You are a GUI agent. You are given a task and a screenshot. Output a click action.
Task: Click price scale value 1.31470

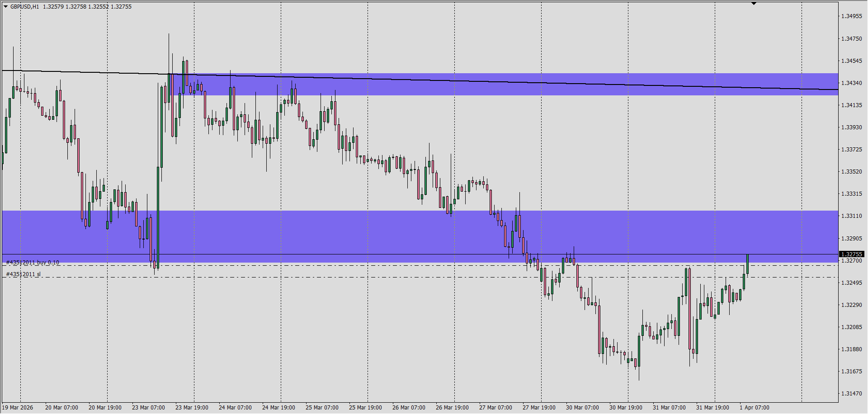(851, 394)
